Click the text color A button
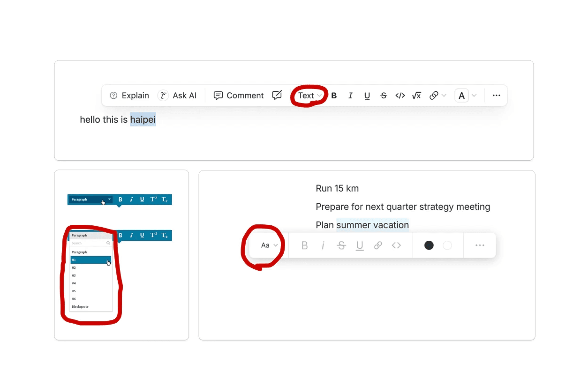This screenshot has height=385, width=588. click(x=462, y=96)
